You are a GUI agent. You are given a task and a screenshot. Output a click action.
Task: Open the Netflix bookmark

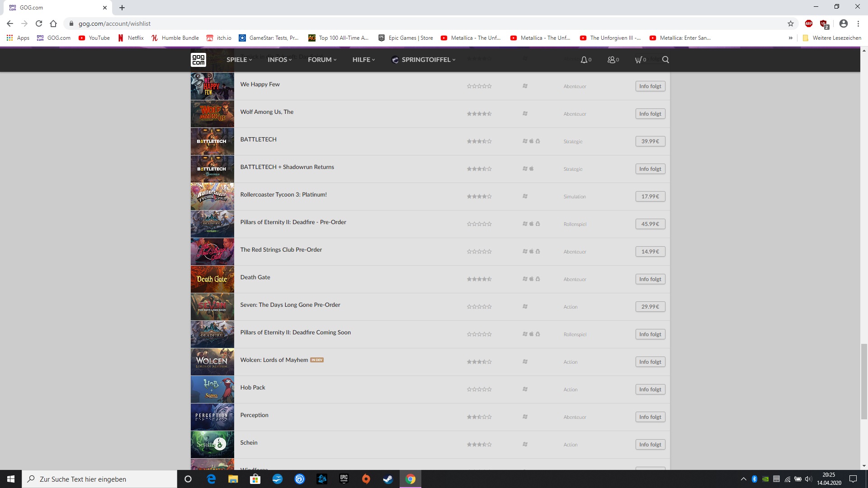(131, 38)
